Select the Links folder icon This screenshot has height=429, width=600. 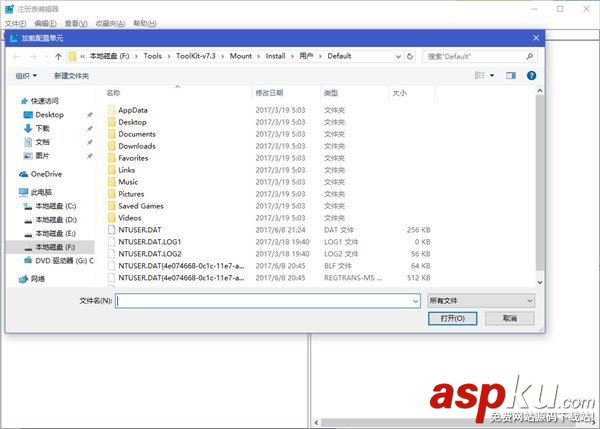click(111, 170)
